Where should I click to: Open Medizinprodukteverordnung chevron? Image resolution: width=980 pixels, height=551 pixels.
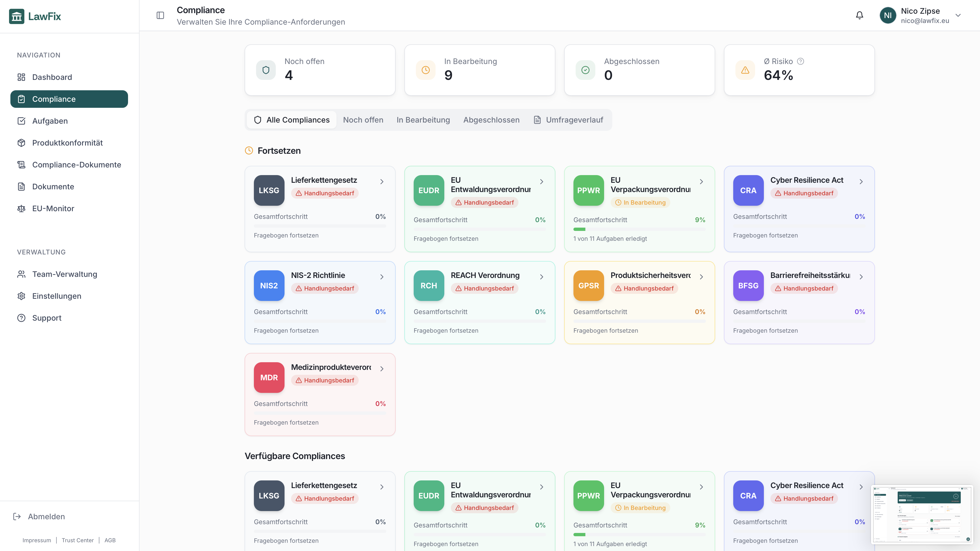click(x=382, y=369)
